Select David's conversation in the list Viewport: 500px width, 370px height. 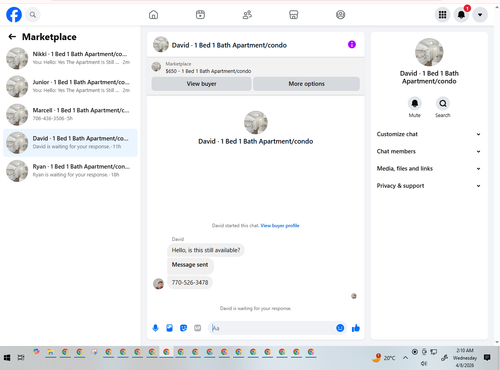(x=70, y=143)
